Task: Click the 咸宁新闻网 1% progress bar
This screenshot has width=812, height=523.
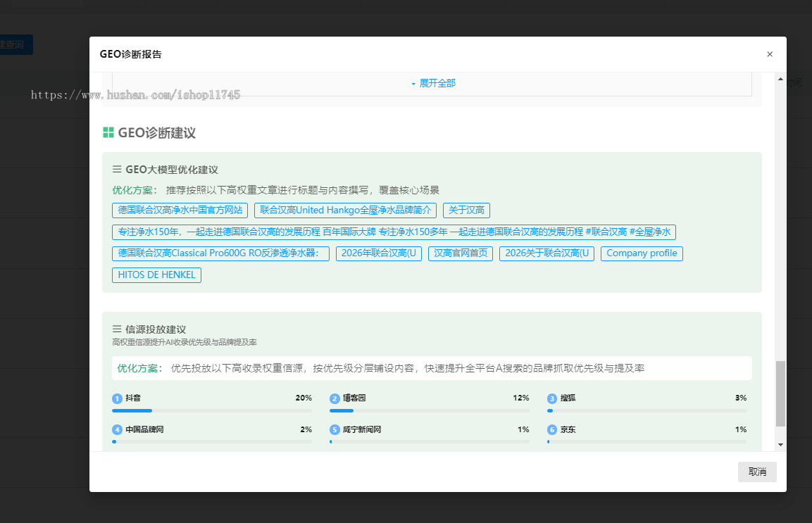Action: click(x=430, y=442)
